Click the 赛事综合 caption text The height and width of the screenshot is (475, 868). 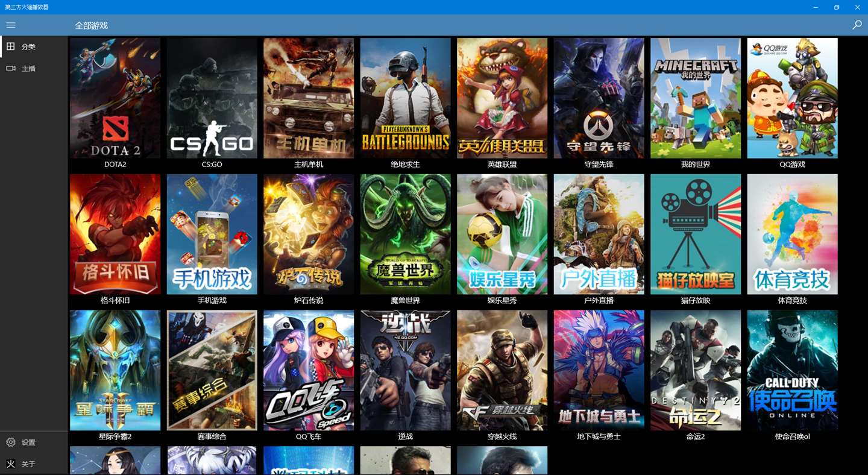click(x=212, y=437)
